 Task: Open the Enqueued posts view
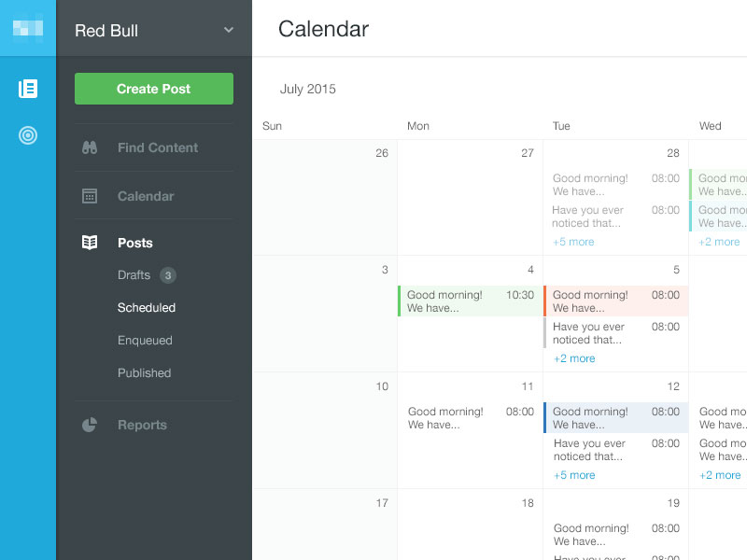tap(145, 340)
